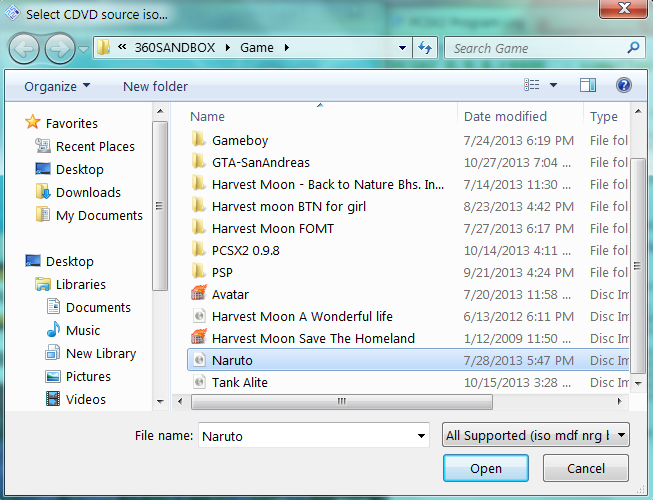Viewport: 653px width, 500px height.
Task: Select the Tank Alite disc image icon
Action: coord(199,382)
